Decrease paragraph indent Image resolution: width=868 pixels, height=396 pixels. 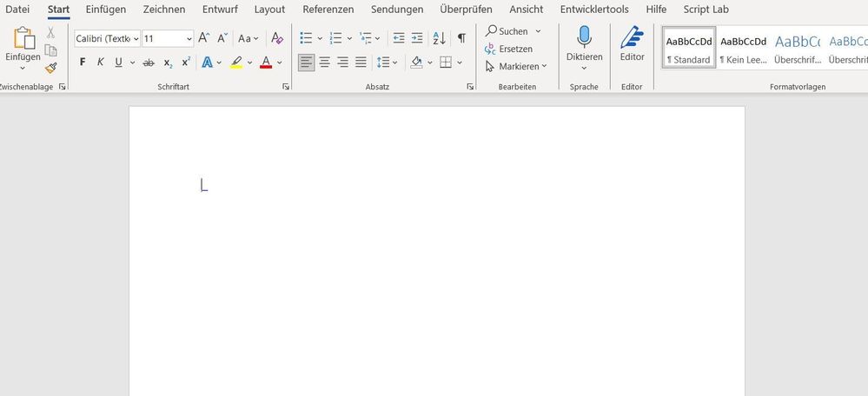[399, 38]
